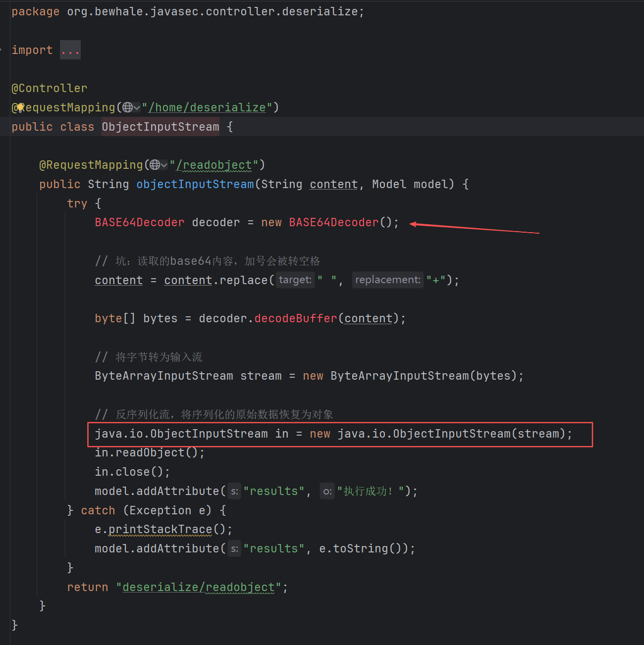Click the return keyword

pyautogui.click(x=88, y=587)
